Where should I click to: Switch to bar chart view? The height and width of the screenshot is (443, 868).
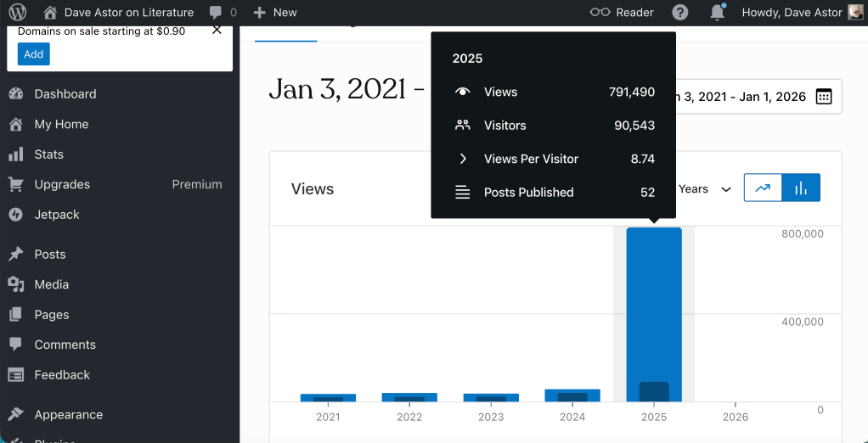point(800,188)
